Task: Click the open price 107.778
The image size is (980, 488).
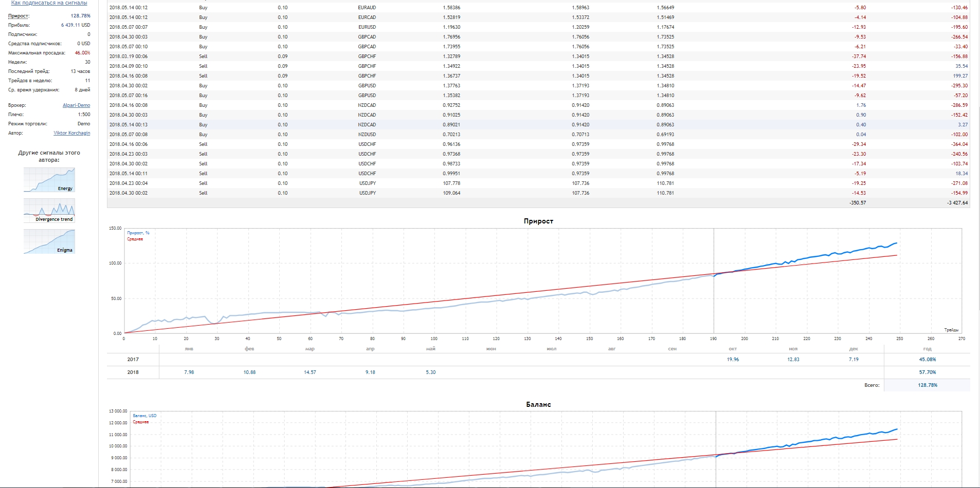Action: pos(451,183)
